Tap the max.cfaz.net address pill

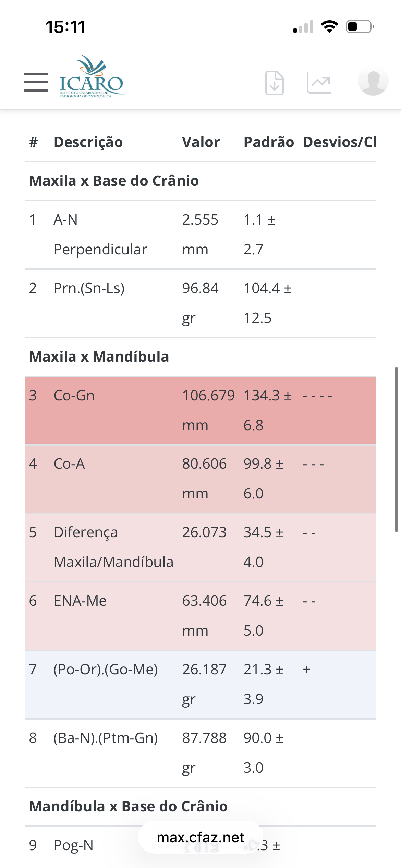coord(200,837)
